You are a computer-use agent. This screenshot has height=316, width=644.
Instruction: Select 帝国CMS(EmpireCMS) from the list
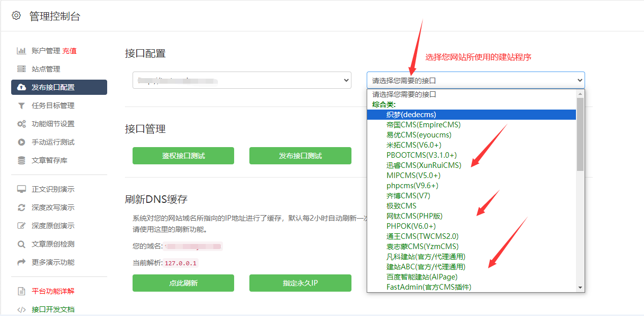tap(423, 125)
